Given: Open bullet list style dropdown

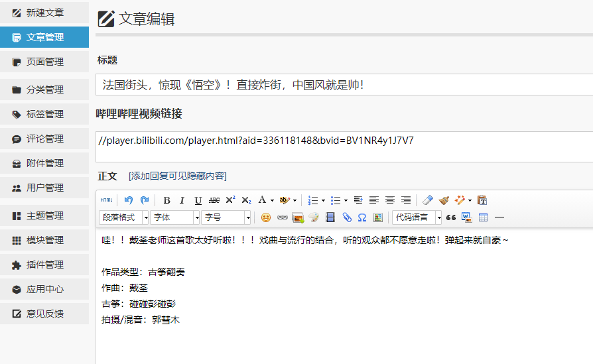Looking at the screenshot, I should click(346, 200).
